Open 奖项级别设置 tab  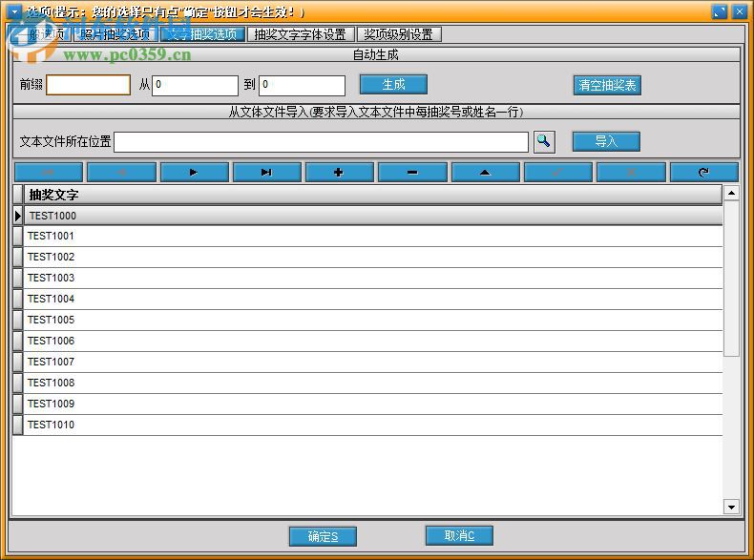point(399,34)
